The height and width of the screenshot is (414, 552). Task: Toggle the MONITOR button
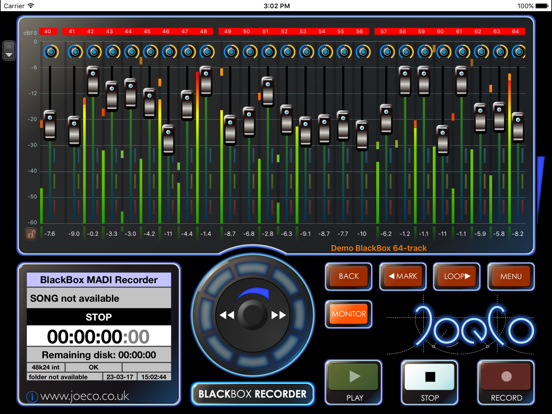349,314
